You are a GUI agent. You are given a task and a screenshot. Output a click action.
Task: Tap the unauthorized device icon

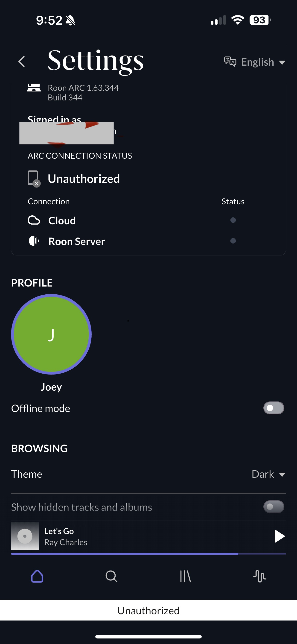point(34,179)
